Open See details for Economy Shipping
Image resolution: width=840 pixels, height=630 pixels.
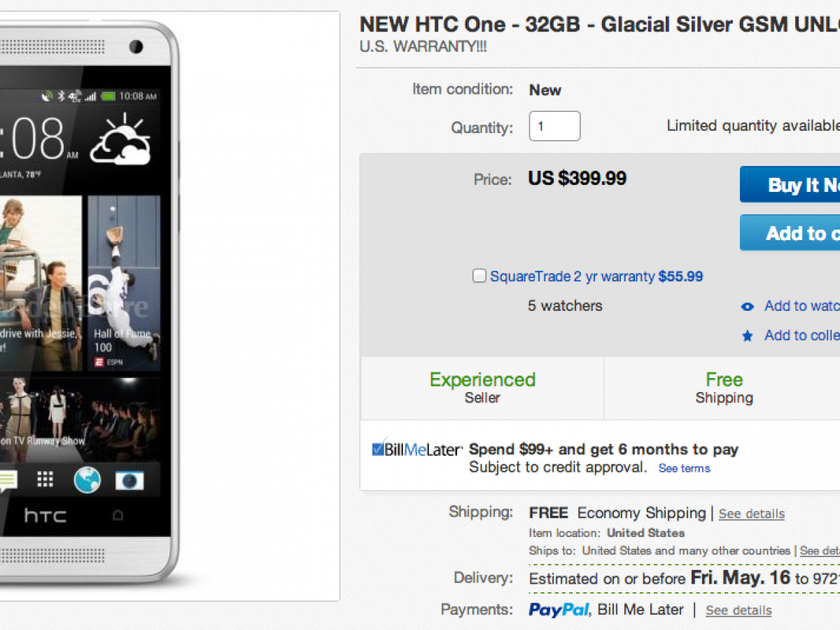click(751, 514)
